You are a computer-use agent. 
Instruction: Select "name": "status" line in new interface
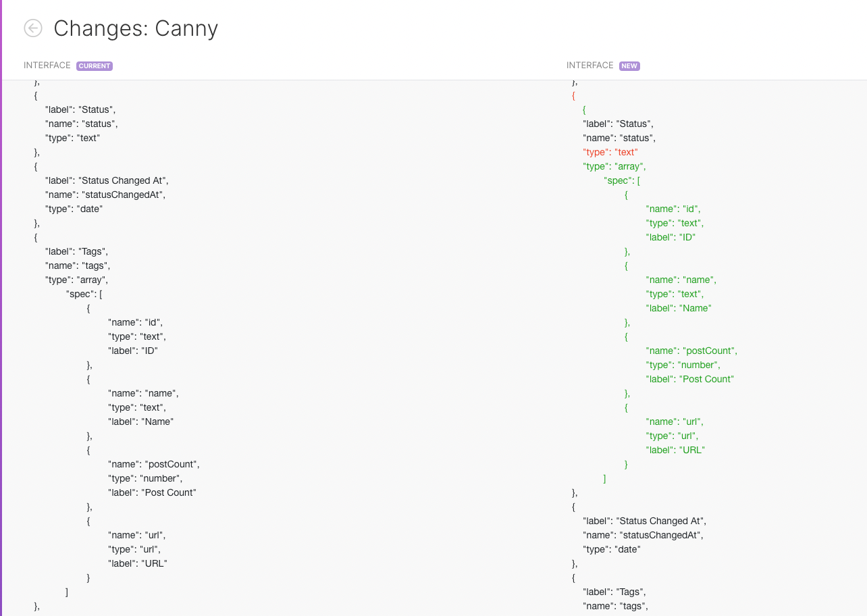(620, 138)
